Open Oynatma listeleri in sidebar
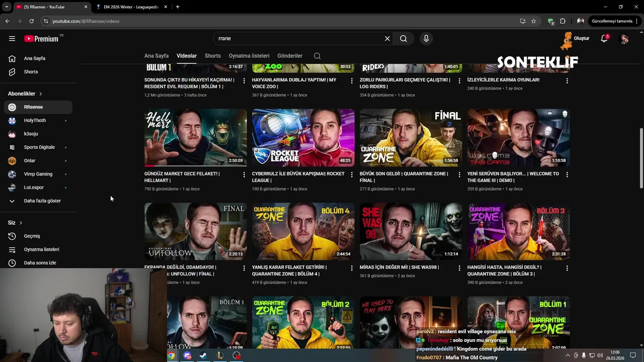 38,249
